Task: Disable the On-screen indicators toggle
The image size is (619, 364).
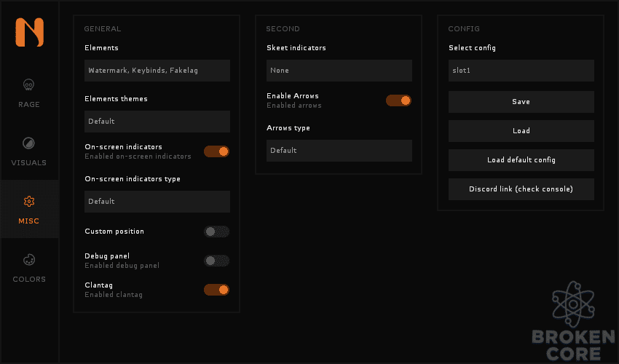Action: pos(216,151)
